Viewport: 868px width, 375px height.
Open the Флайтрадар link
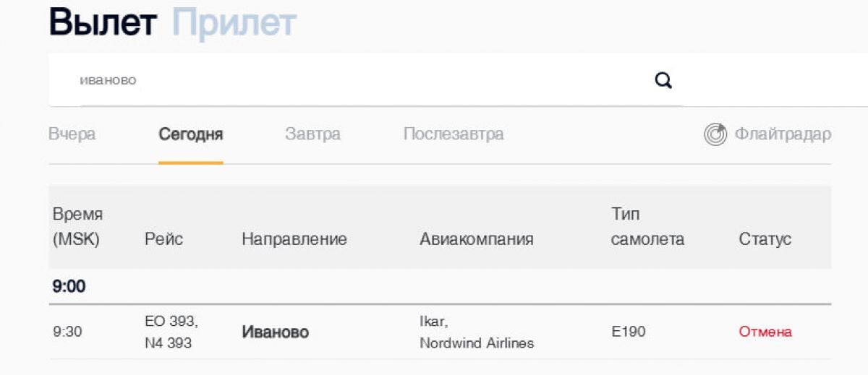coord(783,134)
